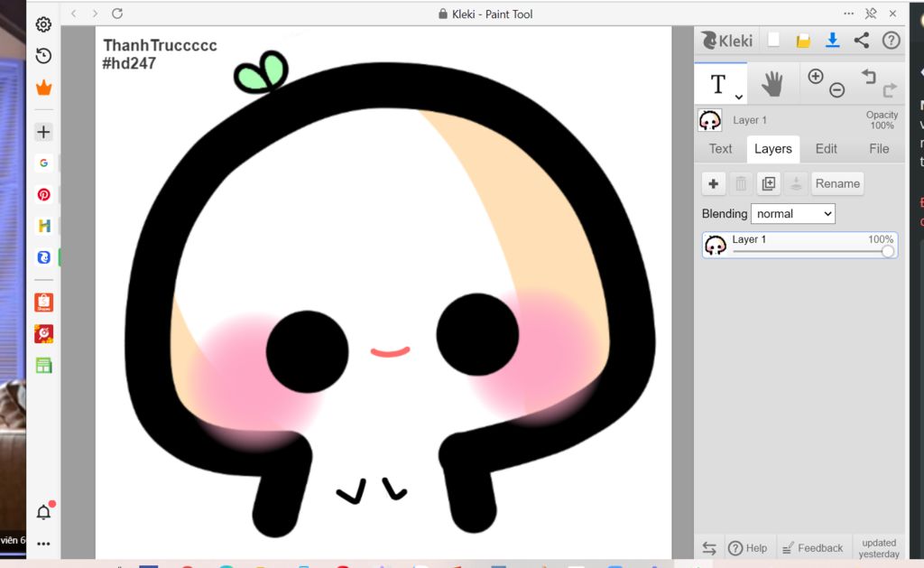Open the help question mark in Kleki header
924x568 pixels.
(x=891, y=40)
